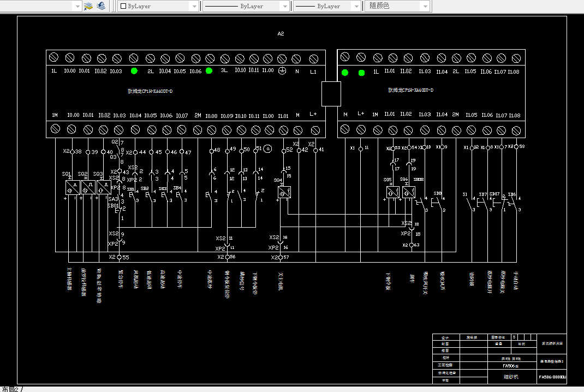Click the circular symbol beside terminal 51

267,149
